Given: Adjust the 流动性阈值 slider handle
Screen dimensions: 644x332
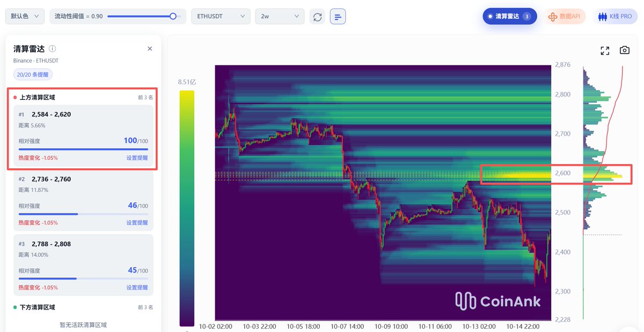Looking at the screenshot, I should coord(173,16).
